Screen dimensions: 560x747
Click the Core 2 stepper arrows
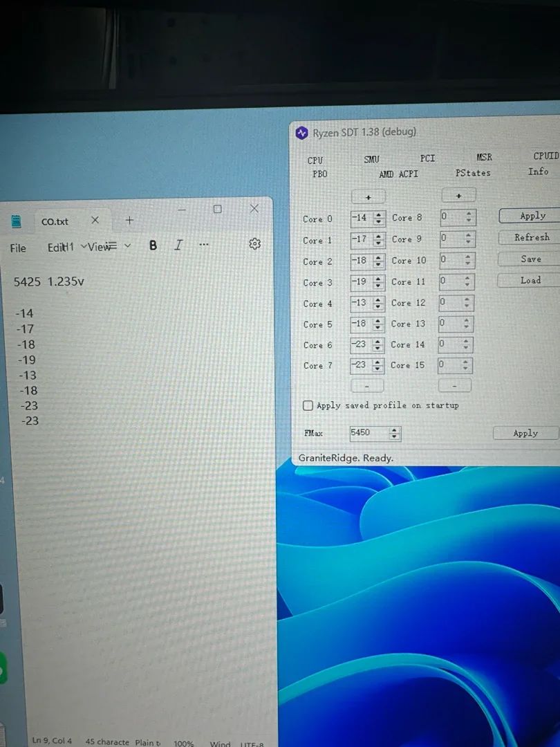[378, 261]
